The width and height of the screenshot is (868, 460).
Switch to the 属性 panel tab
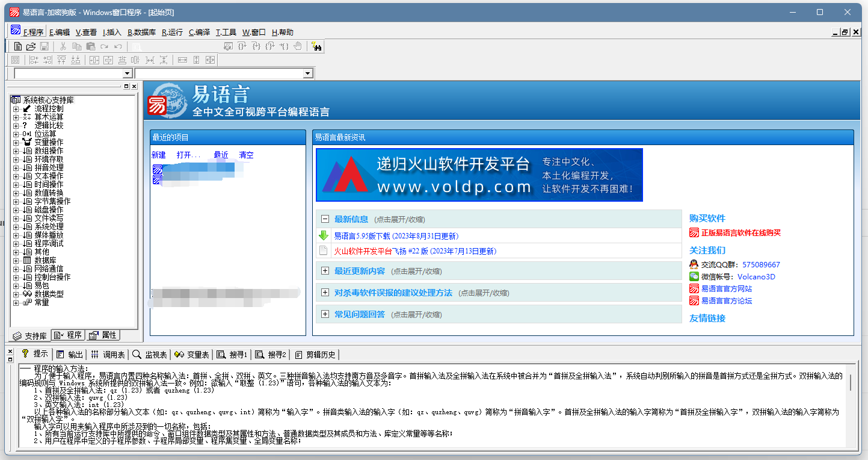tap(103, 335)
